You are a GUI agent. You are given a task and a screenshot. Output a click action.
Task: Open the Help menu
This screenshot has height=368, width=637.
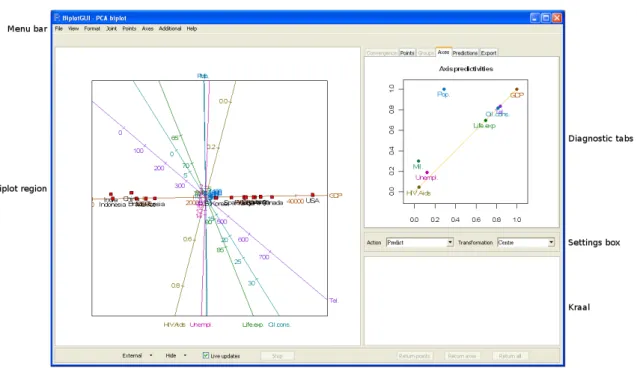[192, 29]
